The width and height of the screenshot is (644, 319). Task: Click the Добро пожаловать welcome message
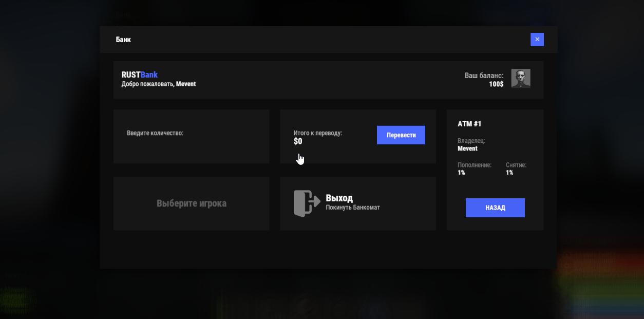158,84
